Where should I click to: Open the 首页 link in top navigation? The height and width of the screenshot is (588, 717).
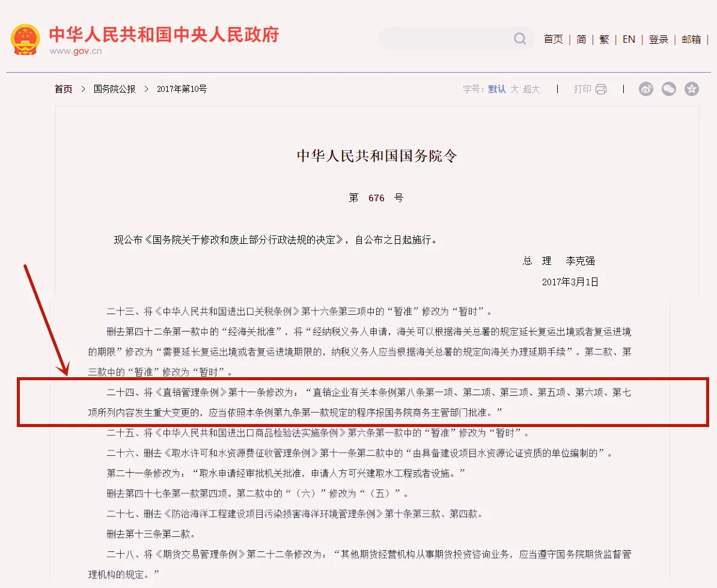pos(554,39)
